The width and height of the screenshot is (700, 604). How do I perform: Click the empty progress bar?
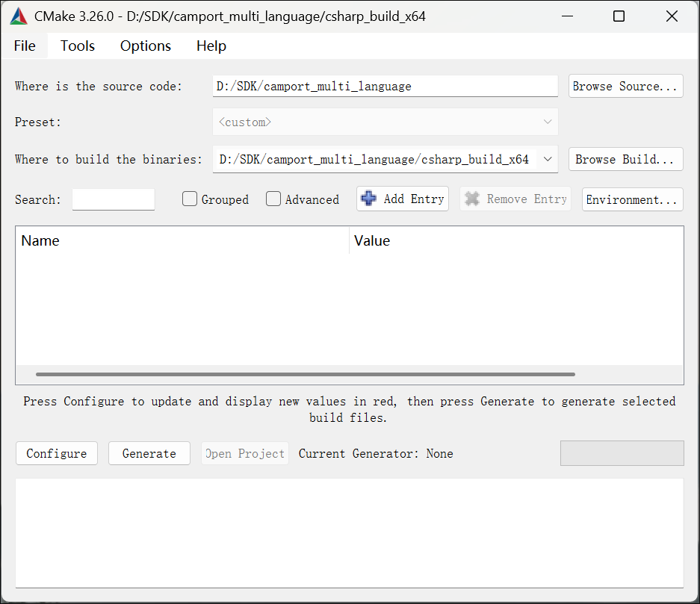click(x=622, y=453)
